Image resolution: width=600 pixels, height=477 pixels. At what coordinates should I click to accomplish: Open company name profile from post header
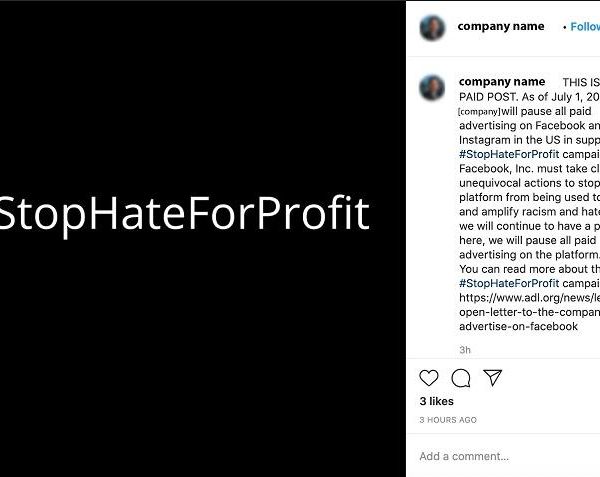(501, 26)
